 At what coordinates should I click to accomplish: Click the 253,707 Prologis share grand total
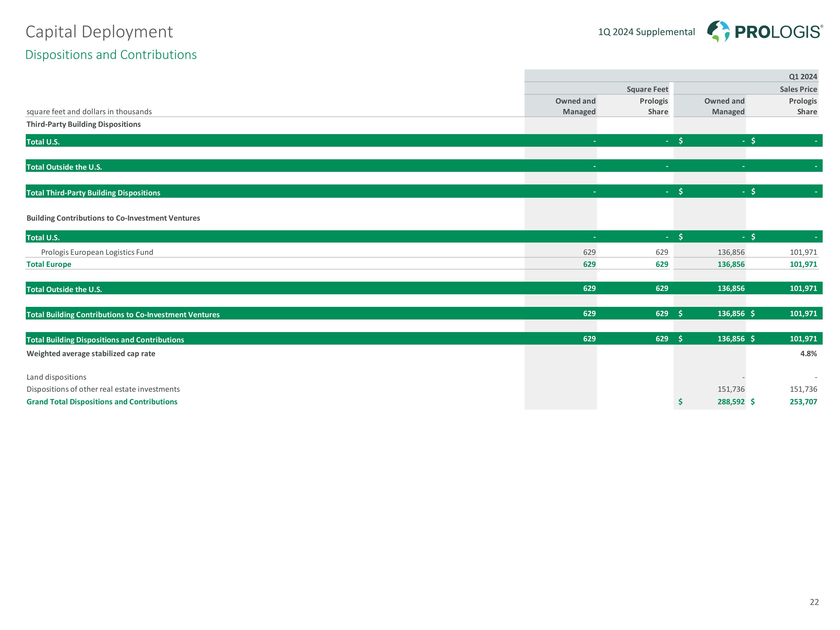point(803,402)
